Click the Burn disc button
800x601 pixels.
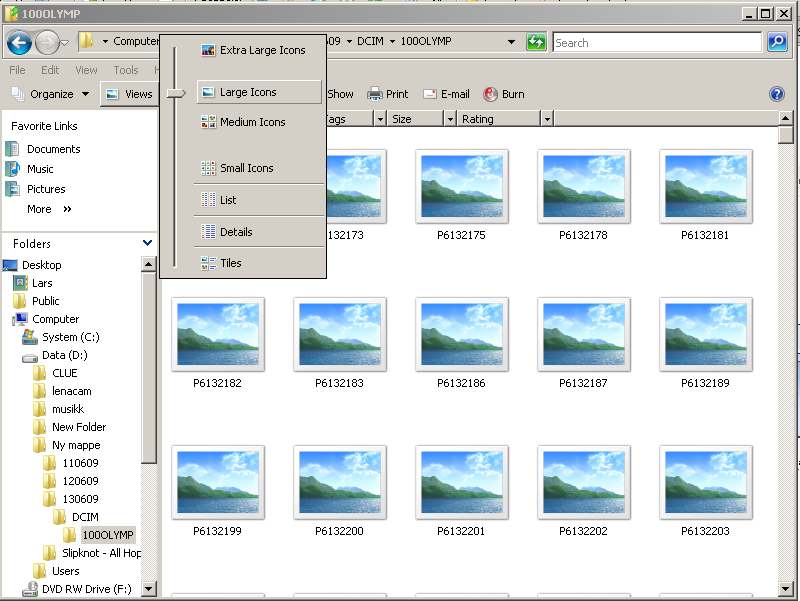pos(504,94)
